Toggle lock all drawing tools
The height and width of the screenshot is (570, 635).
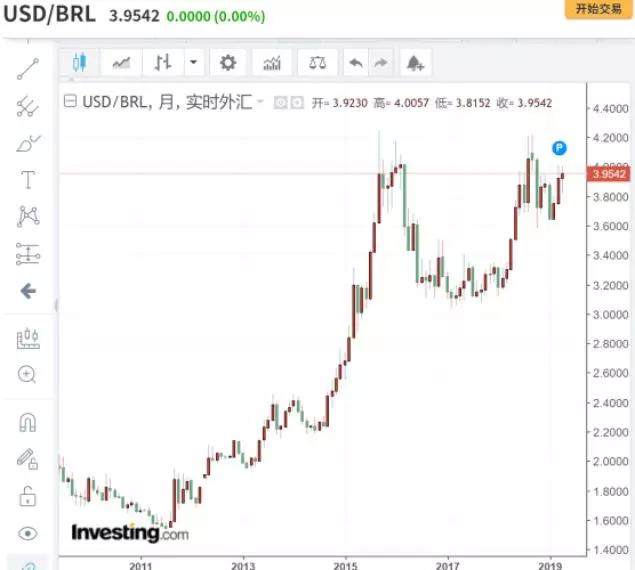coord(28,495)
